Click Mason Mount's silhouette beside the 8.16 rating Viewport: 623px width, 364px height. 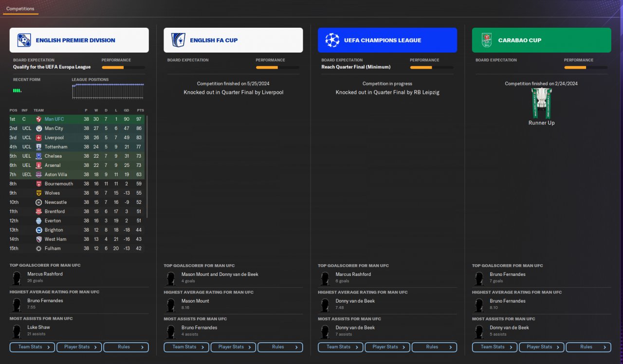pos(171,305)
